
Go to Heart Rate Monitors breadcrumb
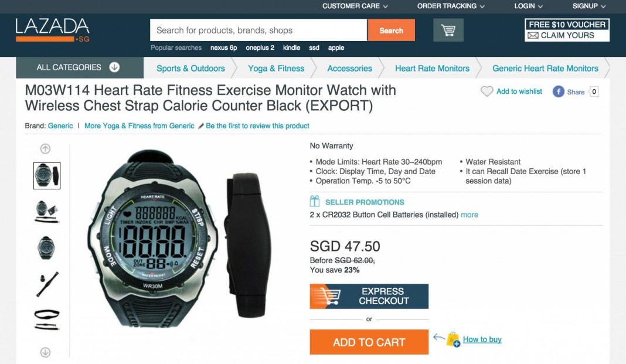[432, 68]
